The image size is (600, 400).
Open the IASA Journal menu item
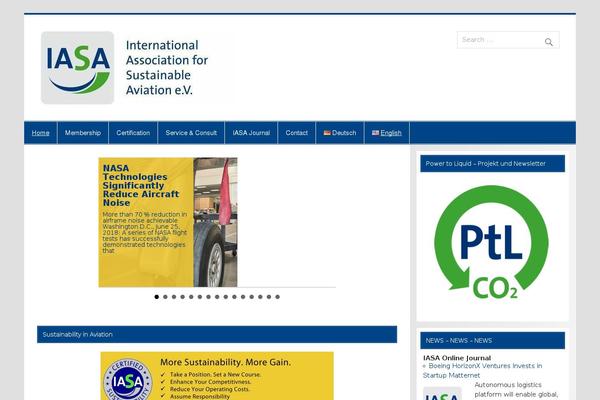[x=251, y=133]
